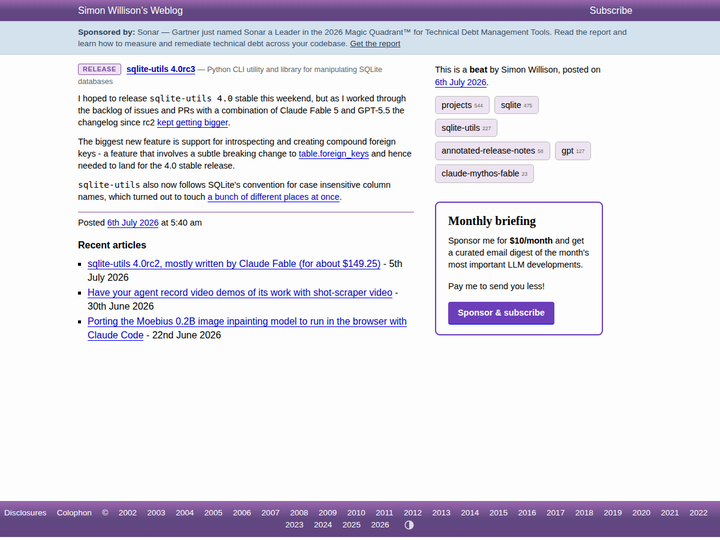Go to the 2015 archive
This screenshot has width=720, height=540.
[498, 513]
